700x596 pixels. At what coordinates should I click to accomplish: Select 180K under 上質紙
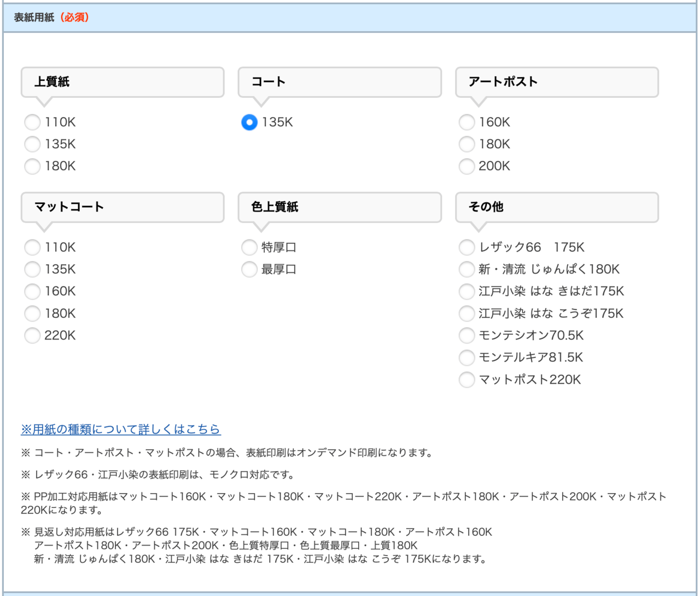click(x=32, y=166)
